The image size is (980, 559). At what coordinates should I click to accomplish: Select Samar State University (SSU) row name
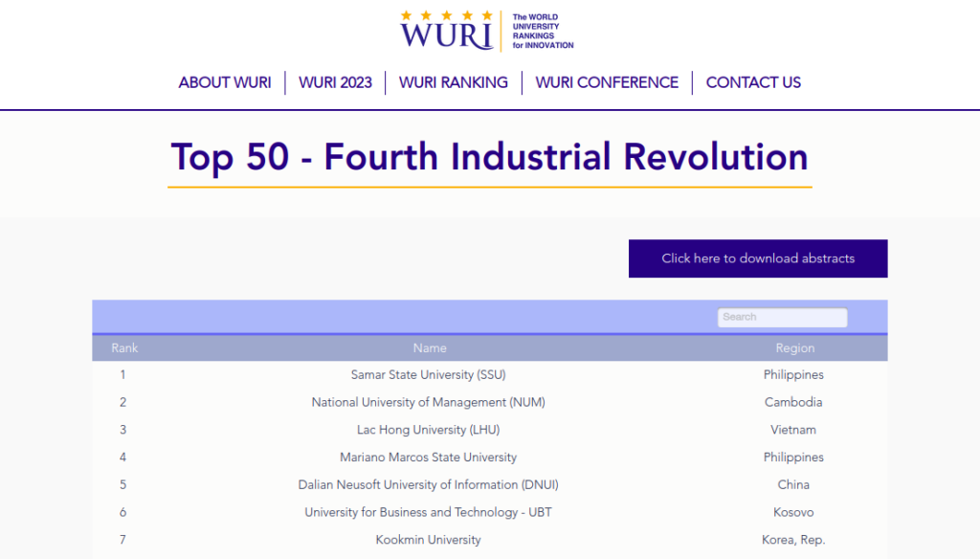[428, 374]
